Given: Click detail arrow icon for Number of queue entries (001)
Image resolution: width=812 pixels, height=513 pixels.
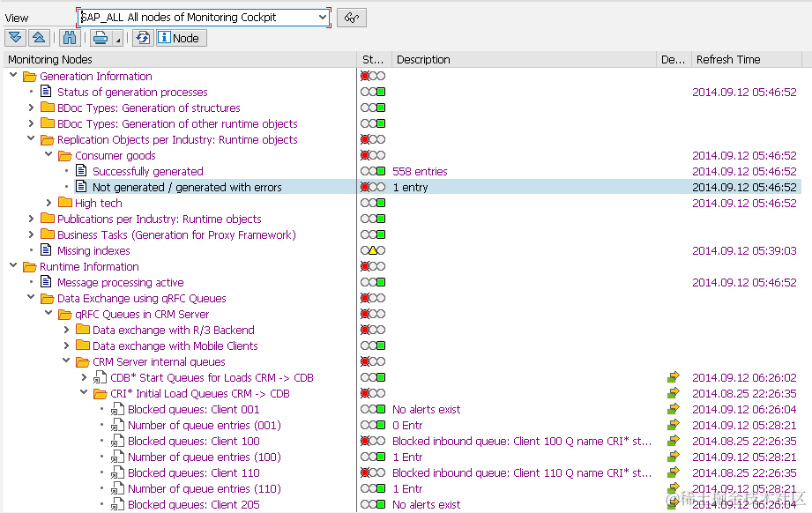Looking at the screenshot, I should tap(674, 425).
